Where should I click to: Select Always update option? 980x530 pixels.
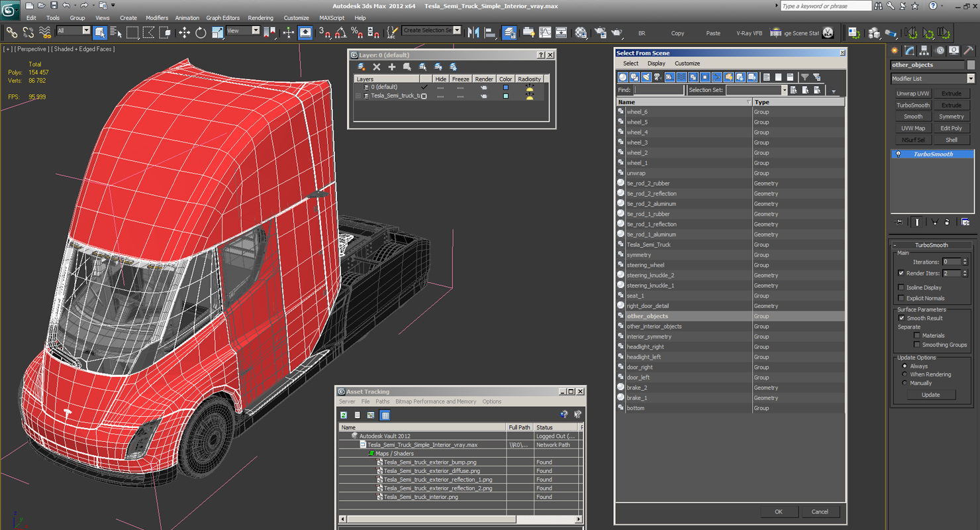[x=905, y=366]
